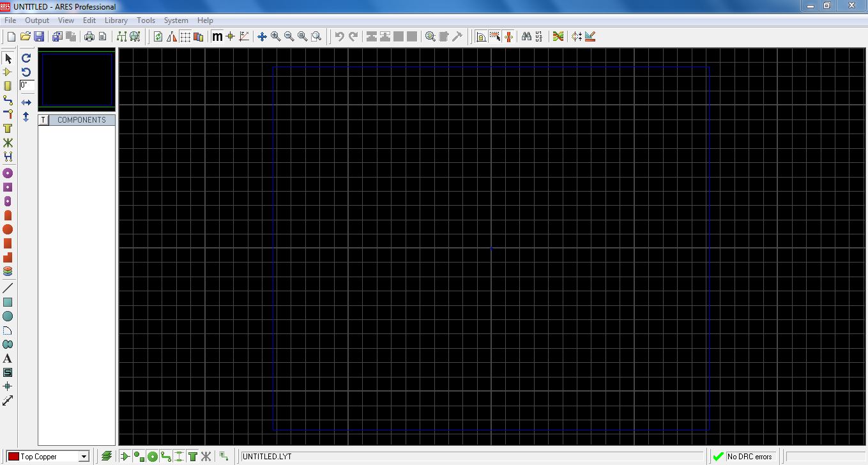Select the DIL Pad mode tool
Viewport: 868px width, 465px height.
pyautogui.click(x=8, y=201)
